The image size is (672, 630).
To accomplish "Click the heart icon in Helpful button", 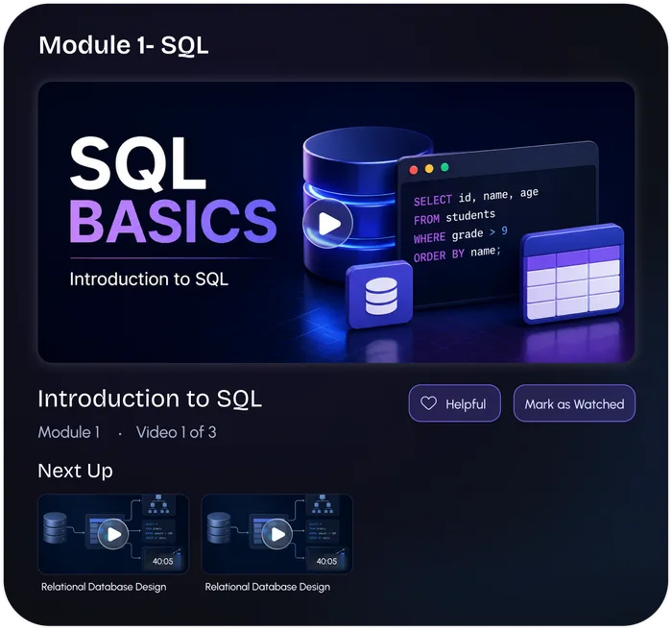I will click(428, 403).
